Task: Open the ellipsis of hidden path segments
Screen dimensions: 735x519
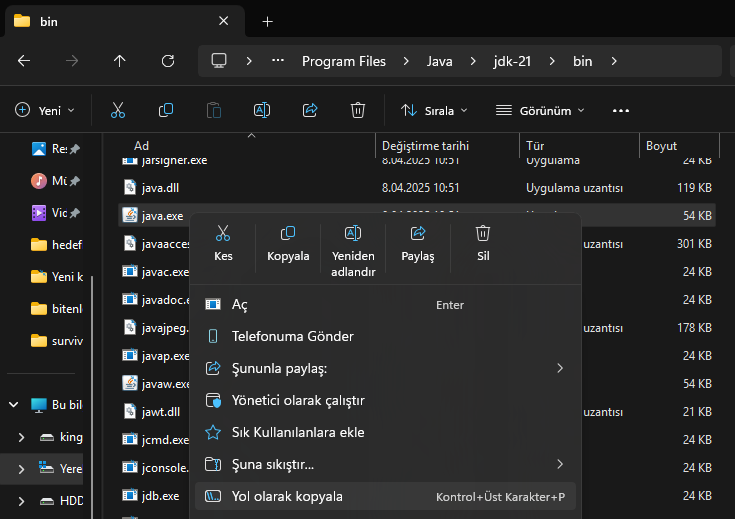Action: [x=278, y=60]
